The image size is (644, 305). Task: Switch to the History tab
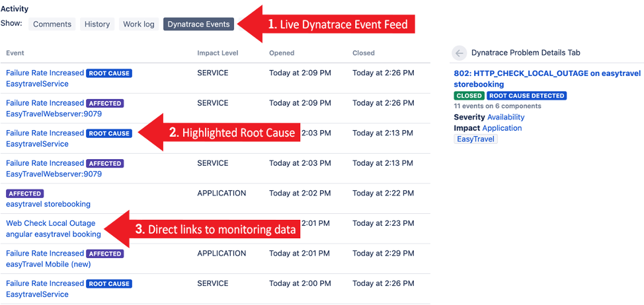pyautogui.click(x=97, y=24)
